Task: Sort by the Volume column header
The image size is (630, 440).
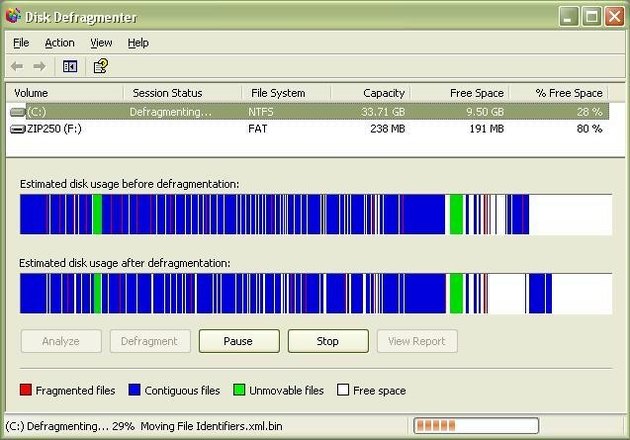Action: tap(65, 93)
